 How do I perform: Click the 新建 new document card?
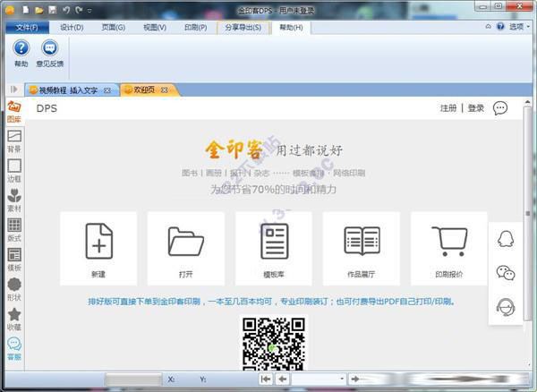click(98, 249)
